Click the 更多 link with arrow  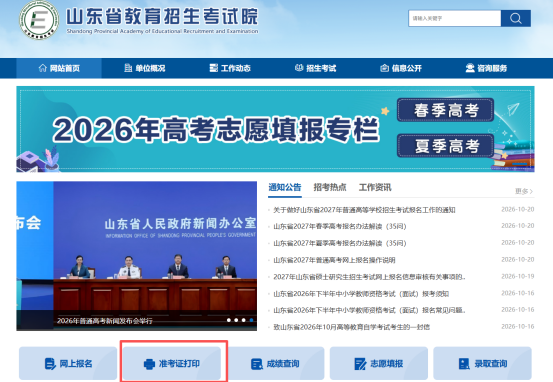[524, 191]
